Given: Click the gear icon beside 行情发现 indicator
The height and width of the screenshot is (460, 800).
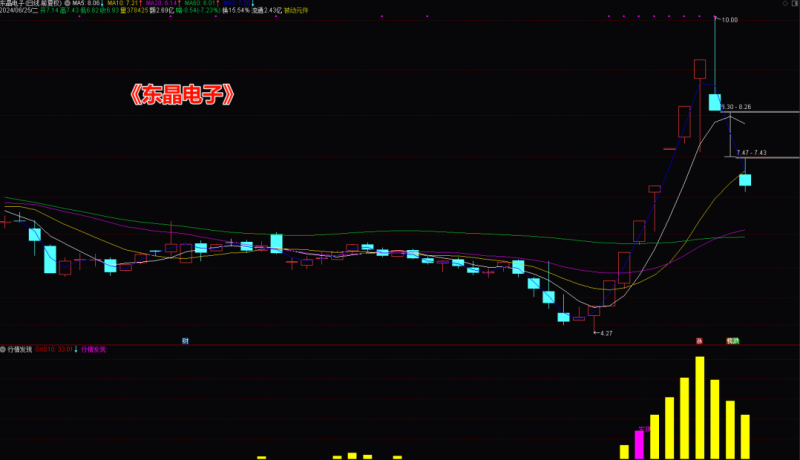Looking at the screenshot, I should click(4, 350).
